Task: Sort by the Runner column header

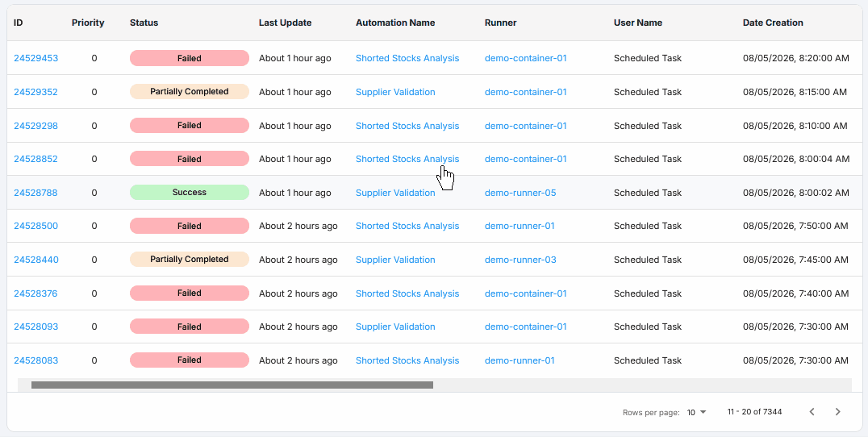Action: (x=500, y=23)
